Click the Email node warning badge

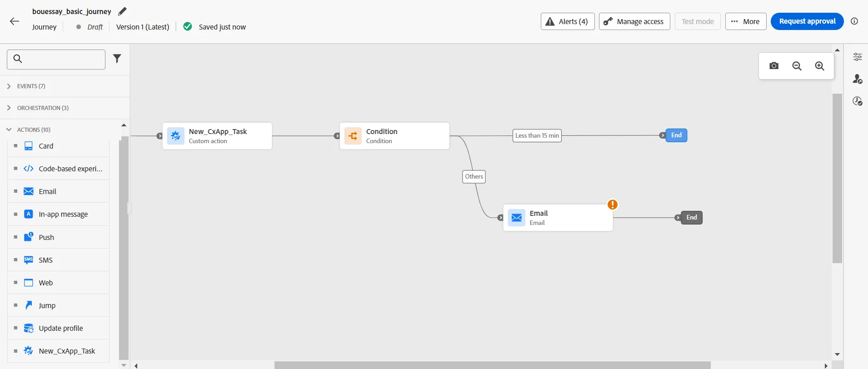(613, 204)
